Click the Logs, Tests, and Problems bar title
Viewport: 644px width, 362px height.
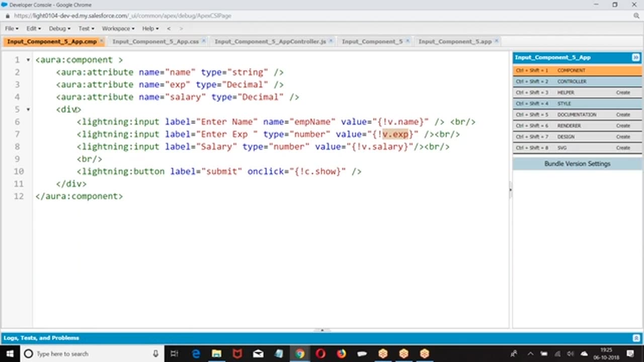(41, 338)
